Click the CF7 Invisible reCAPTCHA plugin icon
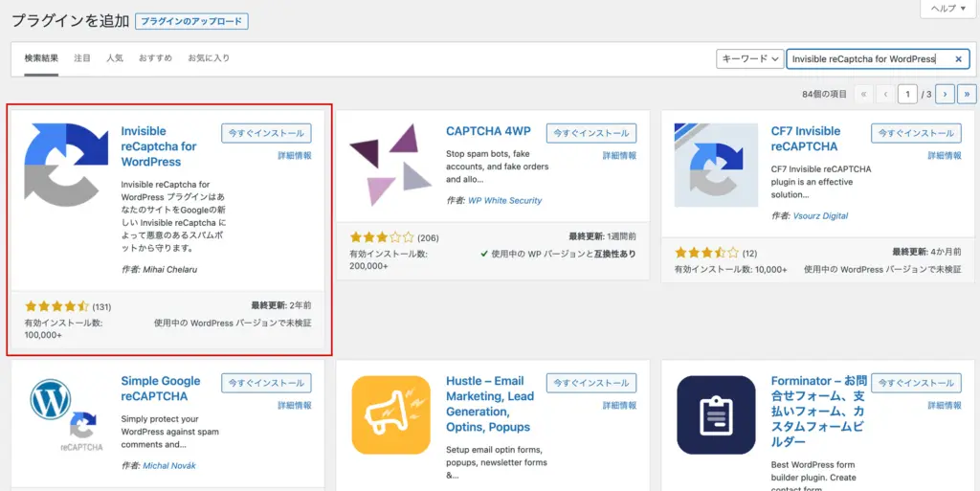980x491 pixels. click(716, 165)
